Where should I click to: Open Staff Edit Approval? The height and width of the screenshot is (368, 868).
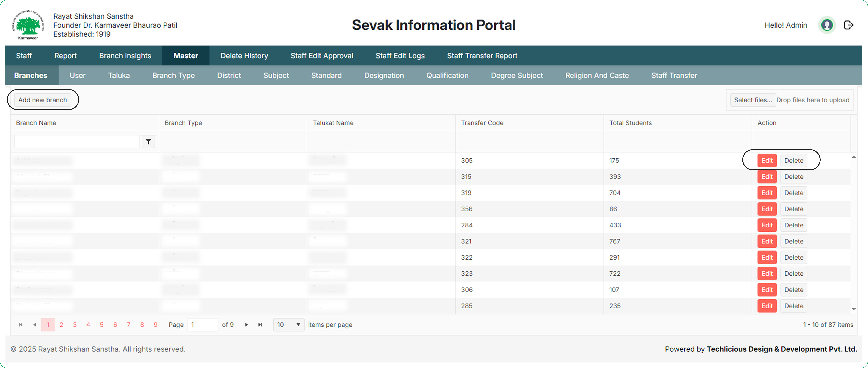tap(322, 56)
